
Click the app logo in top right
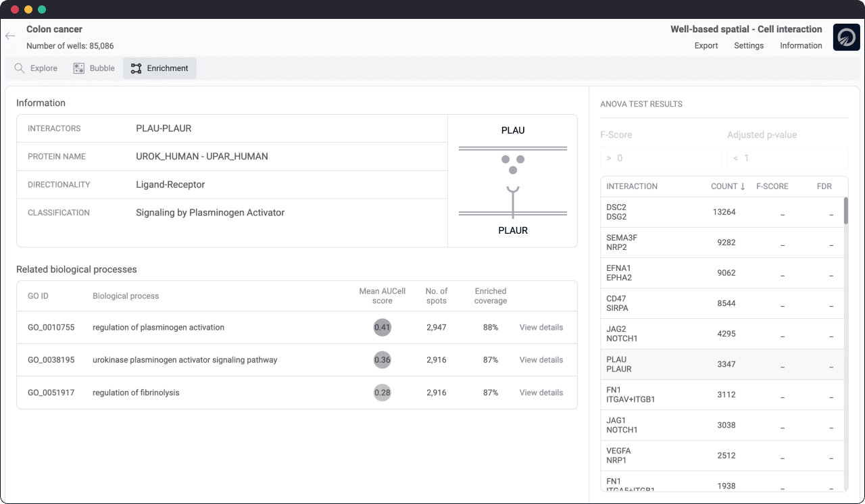pos(846,37)
